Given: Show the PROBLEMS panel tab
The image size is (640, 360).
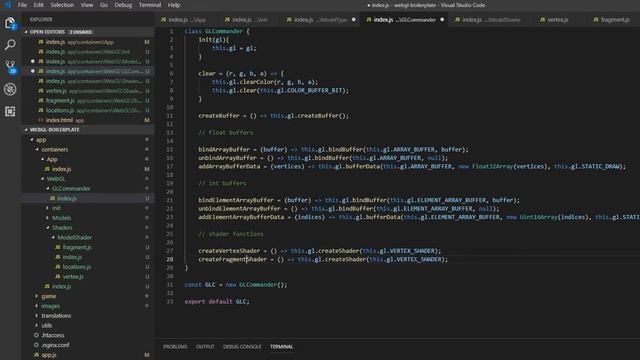Looking at the screenshot, I should click(x=175, y=347).
